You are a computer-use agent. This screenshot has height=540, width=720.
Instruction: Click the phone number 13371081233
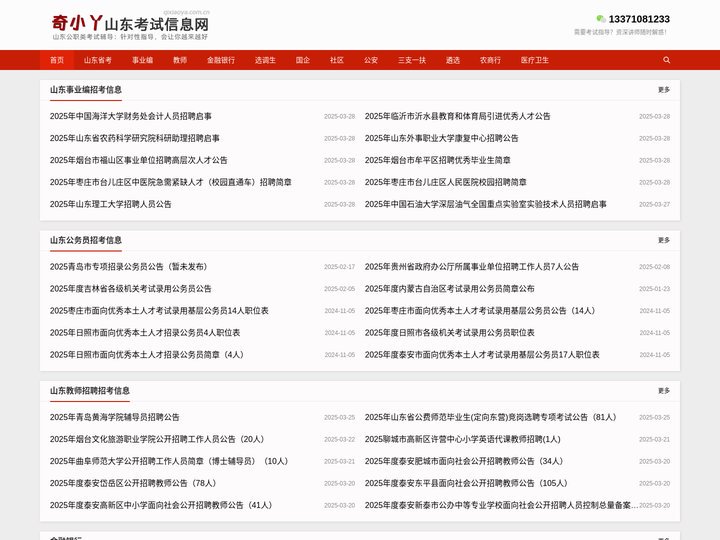click(x=639, y=19)
